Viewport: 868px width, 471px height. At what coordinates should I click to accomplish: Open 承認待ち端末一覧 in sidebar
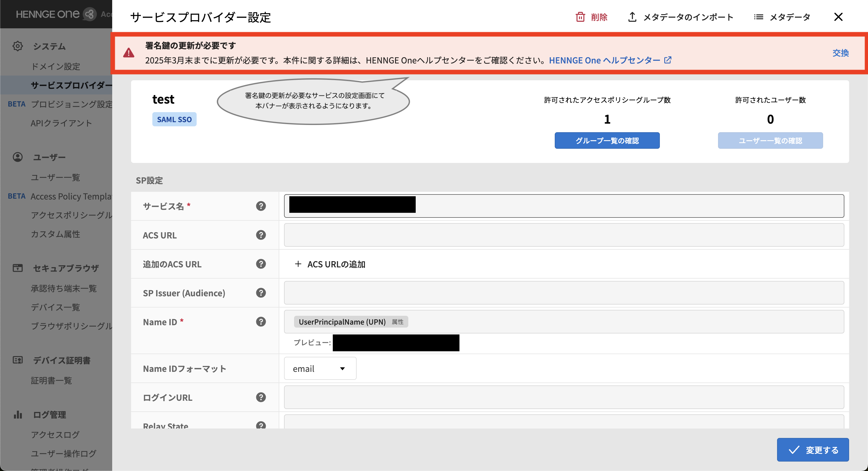[64, 288]
